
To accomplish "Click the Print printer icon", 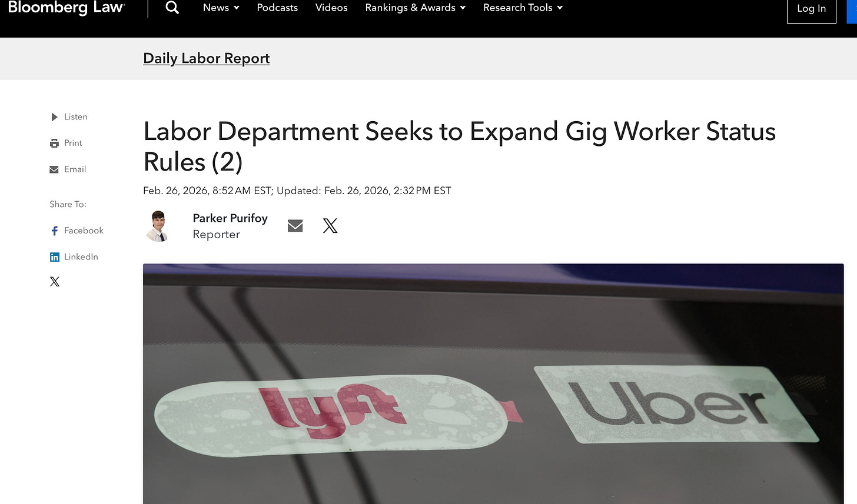I will 54,143.
